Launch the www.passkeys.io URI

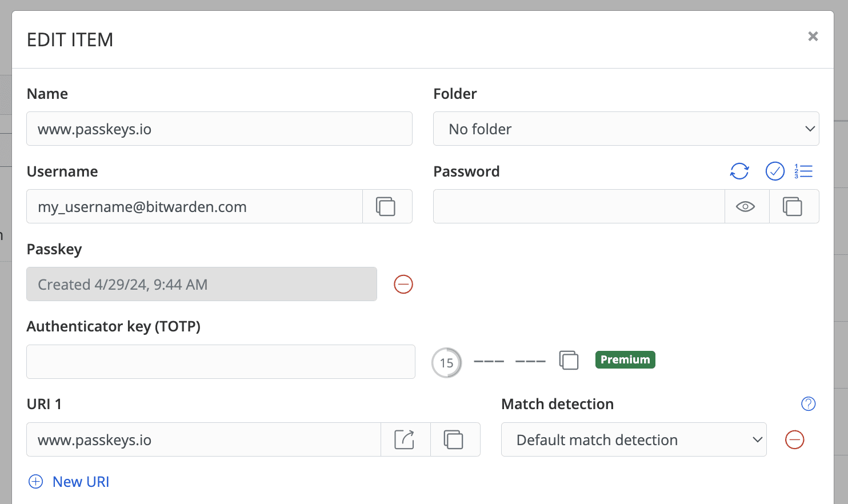point(405,439)
